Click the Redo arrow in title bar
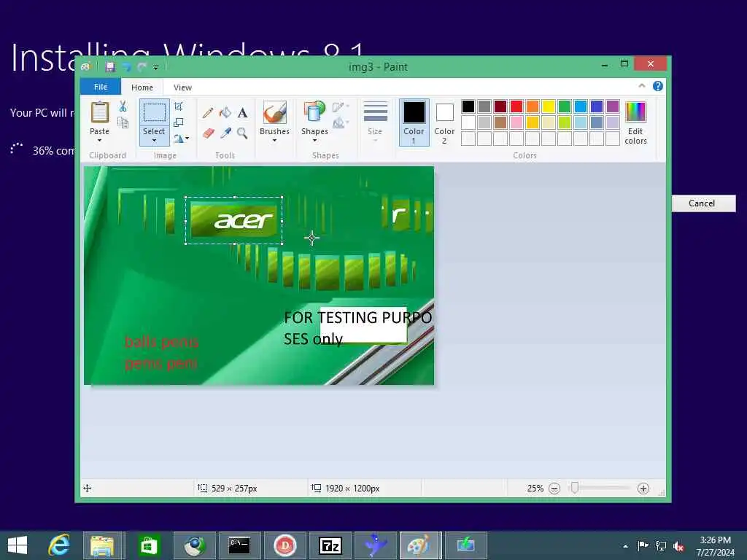The image size is (747, 560). (142, 66)
